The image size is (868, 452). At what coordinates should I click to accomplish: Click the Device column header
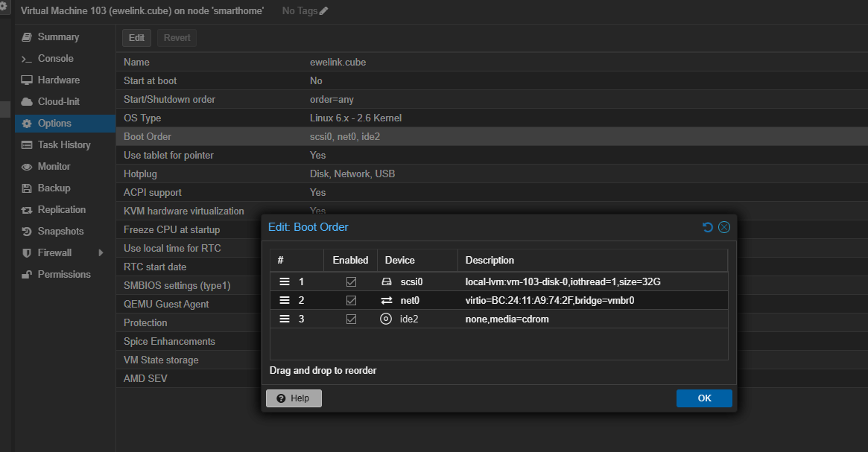click(400, 260)
